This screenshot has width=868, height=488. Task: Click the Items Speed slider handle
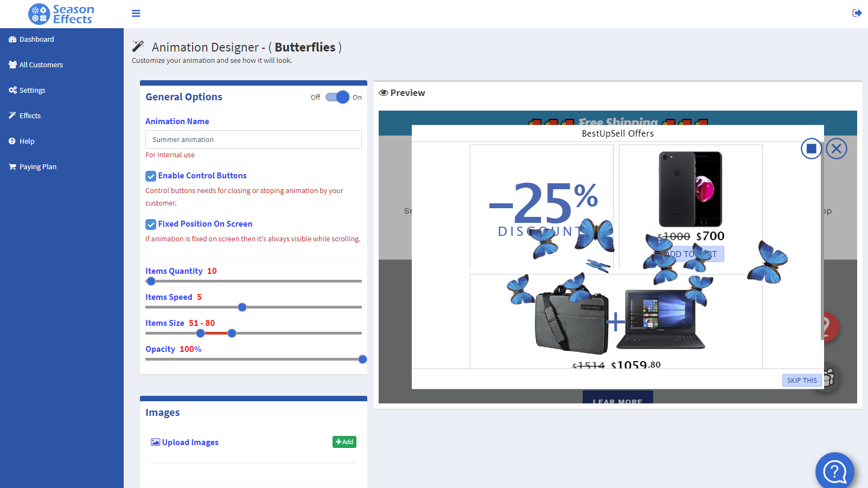pyautogui.click(x=242, y=307)
